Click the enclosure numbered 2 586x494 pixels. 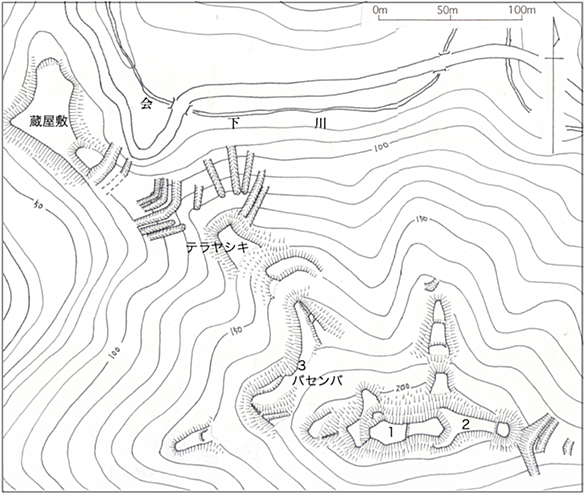[x=465, y=424]
